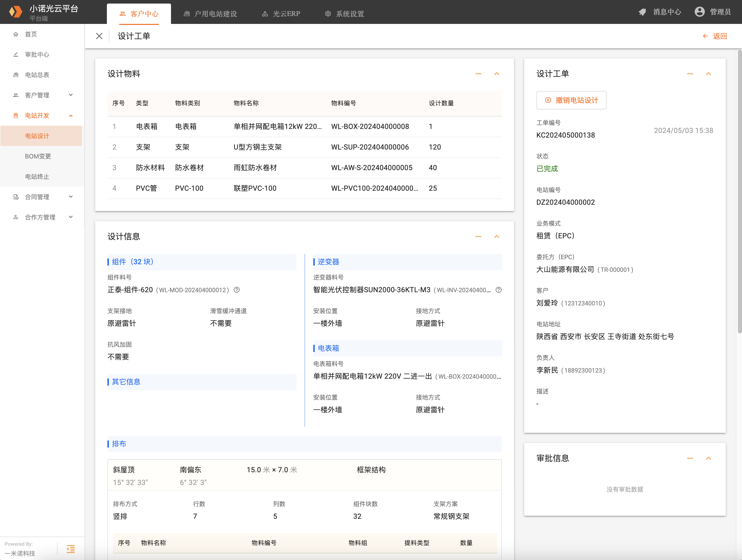Screen dimensions: 742x560
Task: Click the 撤销电站设计 button
Action: tap(571, 100)
